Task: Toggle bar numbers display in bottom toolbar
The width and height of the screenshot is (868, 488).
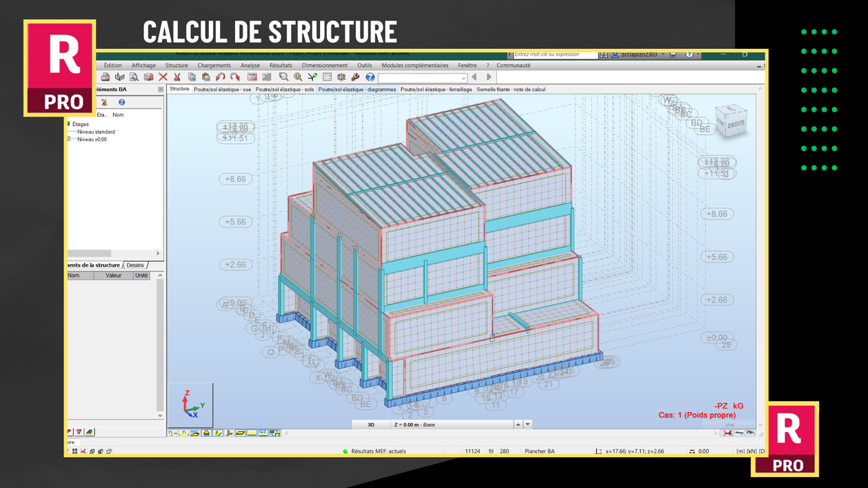Action: [x=183, y=433]
